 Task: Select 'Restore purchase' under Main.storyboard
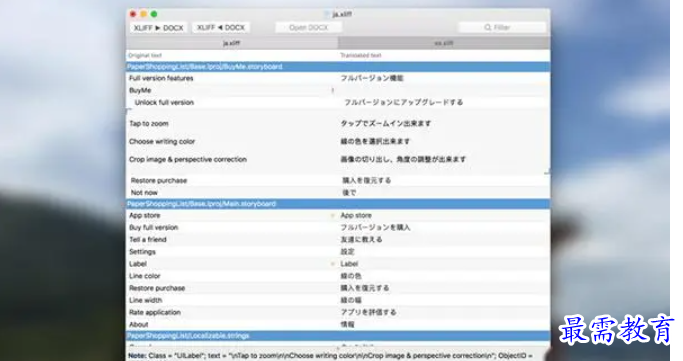[x=338, y=288]
